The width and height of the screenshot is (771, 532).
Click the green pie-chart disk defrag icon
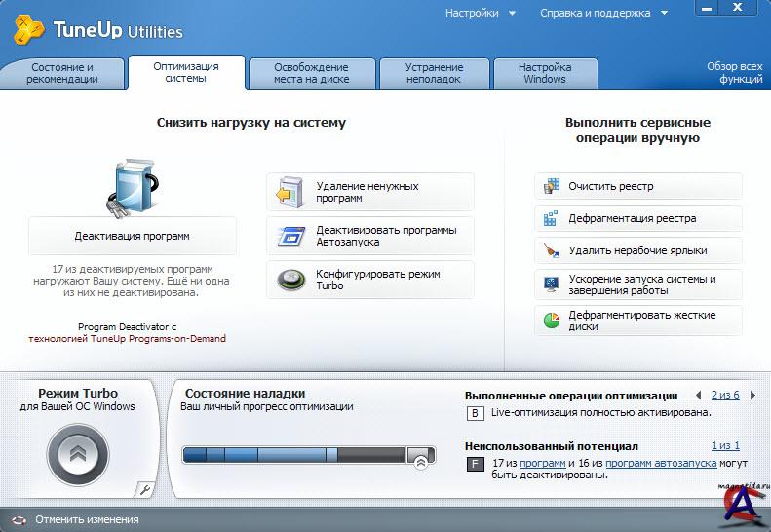click(552, 321)
